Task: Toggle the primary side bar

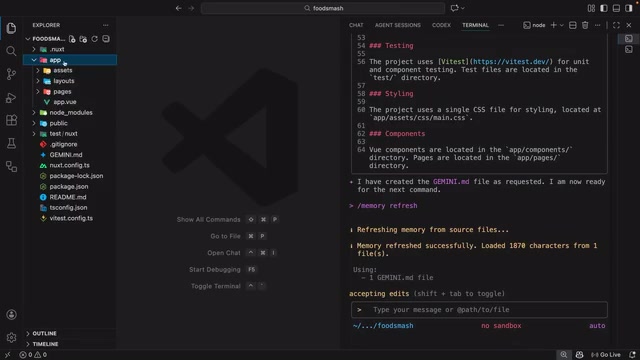Action: pyautogui.click(x=604, y=8)
